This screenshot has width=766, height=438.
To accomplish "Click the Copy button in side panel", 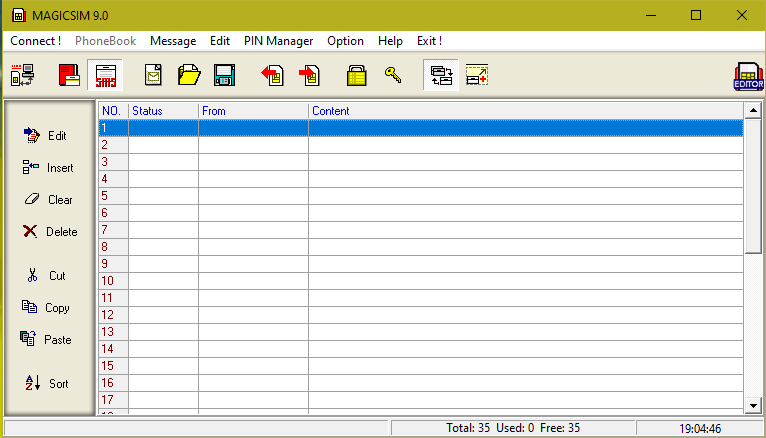I will pos(45,308).
